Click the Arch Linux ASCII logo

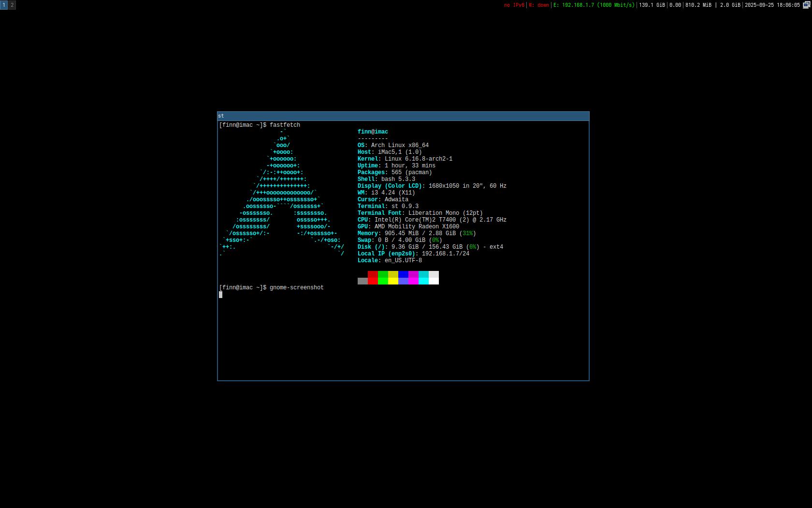coord(282,193)
